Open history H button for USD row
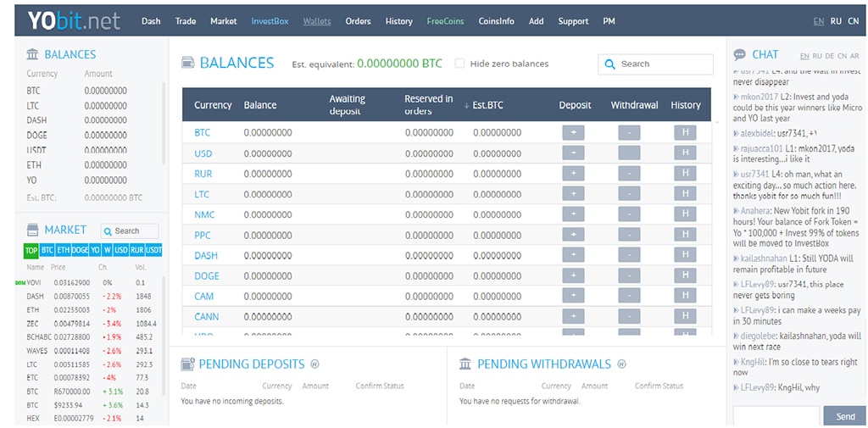Image resolution: width=868 pixels, height=428 pixels. pos(685,153)
